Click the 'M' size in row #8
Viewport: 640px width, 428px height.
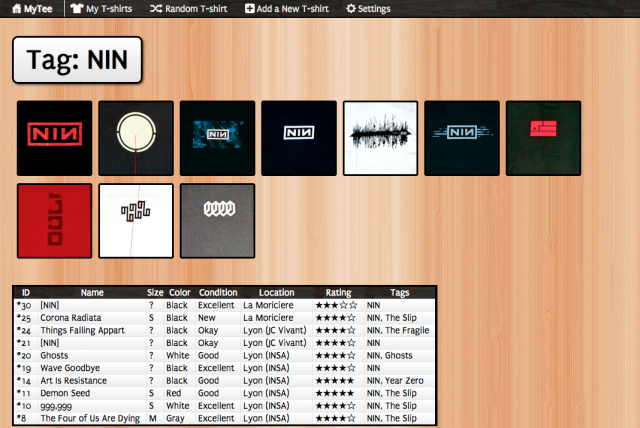pyautogui.click(x=152, y=419)
